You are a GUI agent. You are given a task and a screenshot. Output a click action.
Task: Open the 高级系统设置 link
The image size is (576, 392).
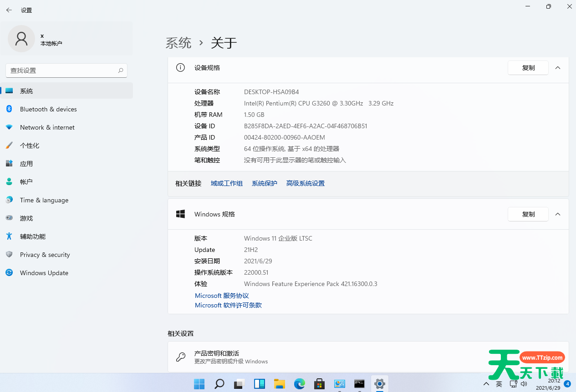(305, 183)
